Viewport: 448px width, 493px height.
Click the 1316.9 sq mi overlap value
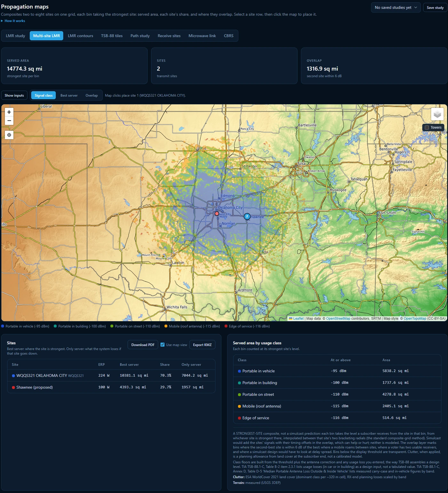322,68
